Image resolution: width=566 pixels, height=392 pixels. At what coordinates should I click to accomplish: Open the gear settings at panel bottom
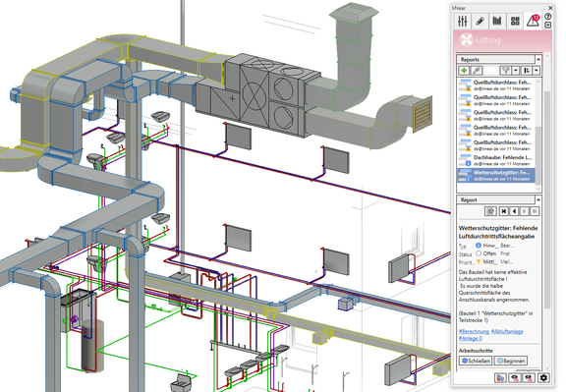click(543, 378)
